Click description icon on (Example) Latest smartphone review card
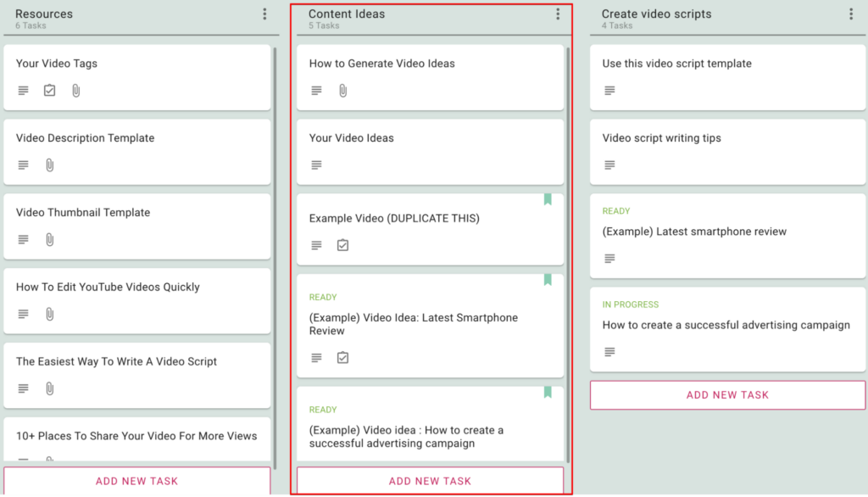The height and width of the screenshot is (497, 868). point(609,258)
